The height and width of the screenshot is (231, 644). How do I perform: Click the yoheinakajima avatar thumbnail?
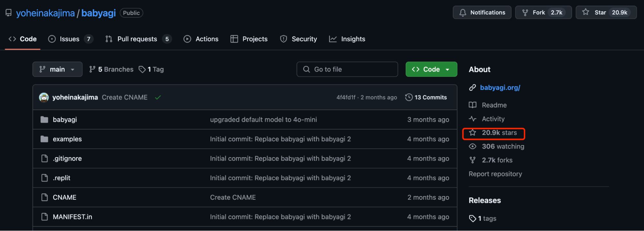44,97
